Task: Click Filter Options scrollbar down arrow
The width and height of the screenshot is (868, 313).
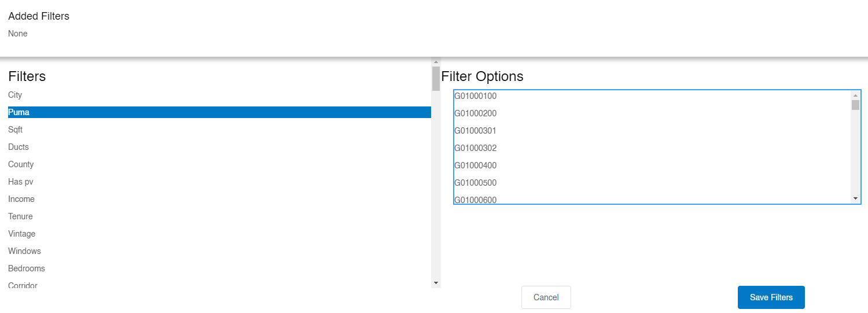Action: click(x=855, y=198)
